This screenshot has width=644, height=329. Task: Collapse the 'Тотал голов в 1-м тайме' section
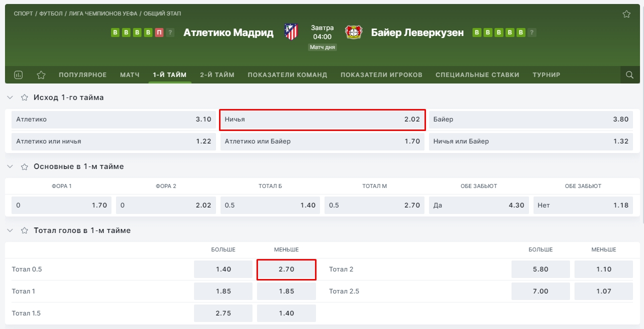(10, 230)
